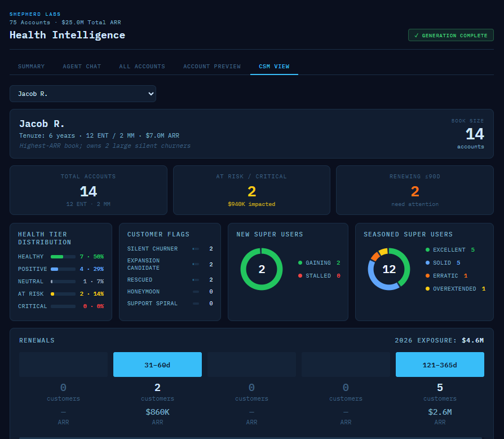Click the Total Accounts card
504x439 pixels.
tap(89, 190)
